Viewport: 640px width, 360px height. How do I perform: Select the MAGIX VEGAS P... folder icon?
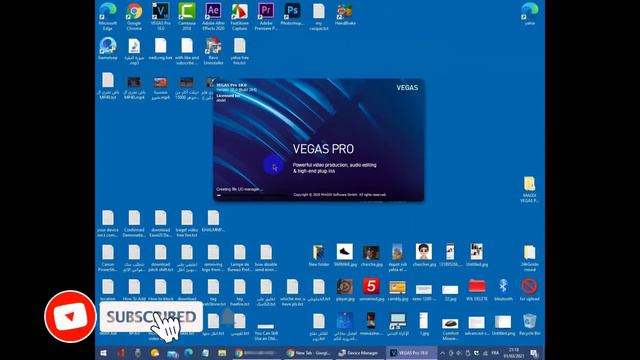pos(529,189)
